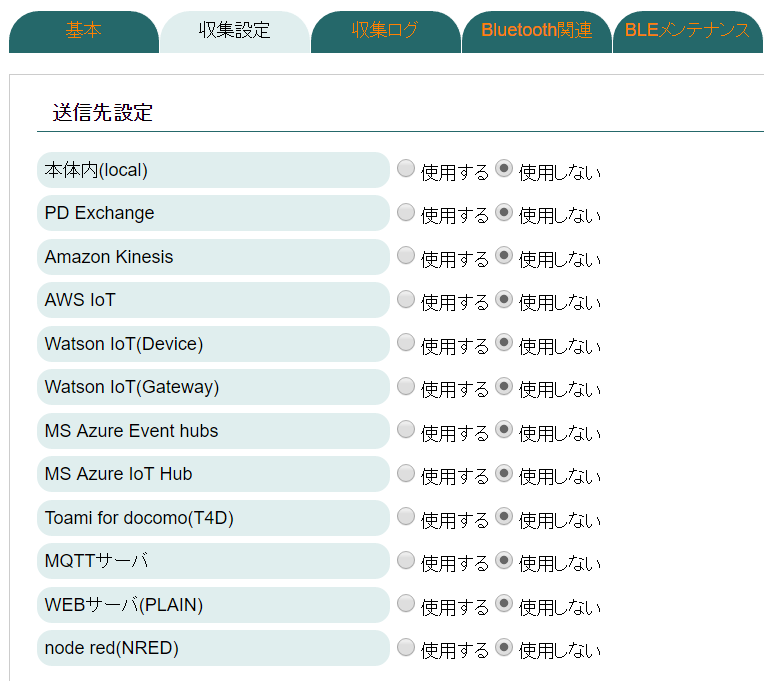
Task: Enable 使用する for node red(NRED)
Action: click(406, 647)
